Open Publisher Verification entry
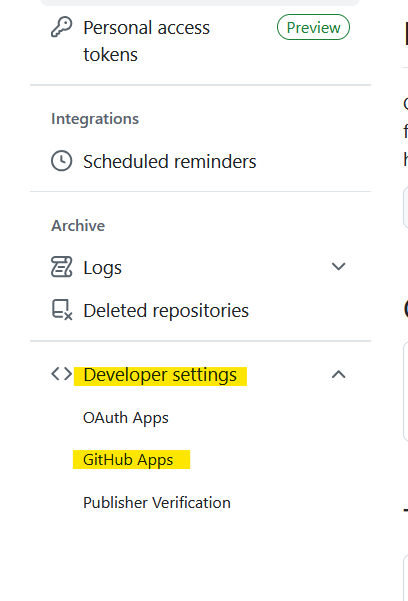This screenshot has height=601, width=408. pos(157,502)
